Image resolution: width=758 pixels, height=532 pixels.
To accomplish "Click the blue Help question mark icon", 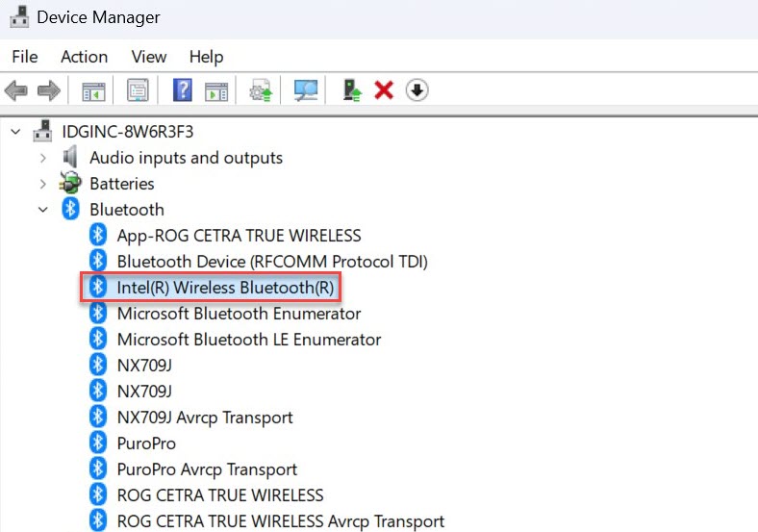I will point(182,90).
